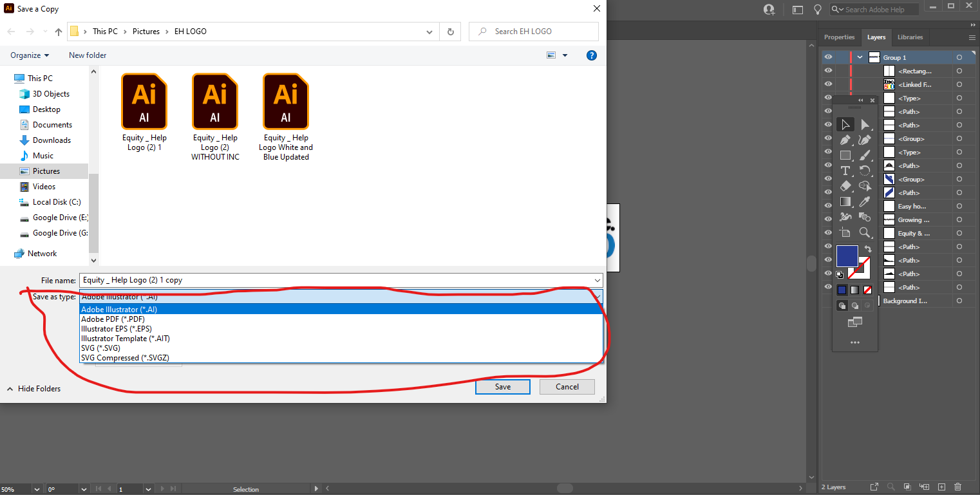The height and width of the screenshot is (495, 980).
Task: Select the Type tool
Action: click(845, 171)
